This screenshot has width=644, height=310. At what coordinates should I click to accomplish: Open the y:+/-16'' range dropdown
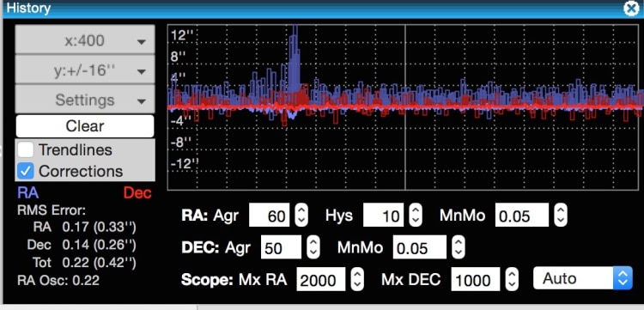(85, 70)
